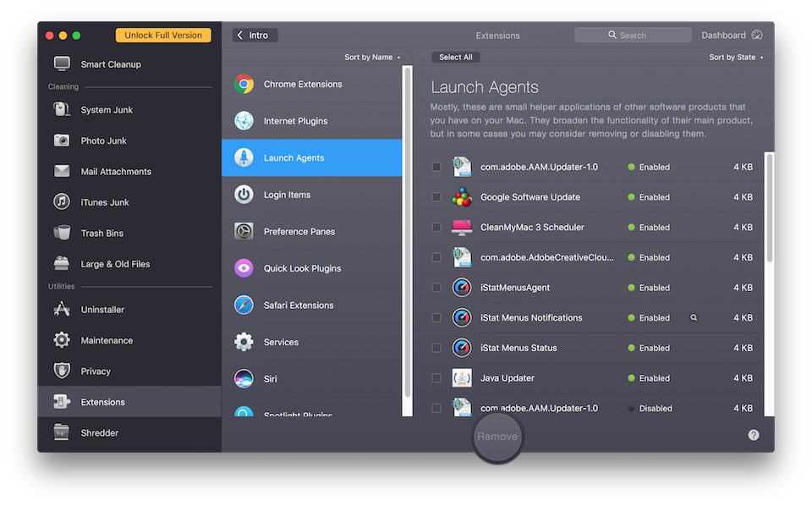This screenshot has width=812, height=506.
Task: Open Smart Cleanup monitor icon
Action: point(62,63)
